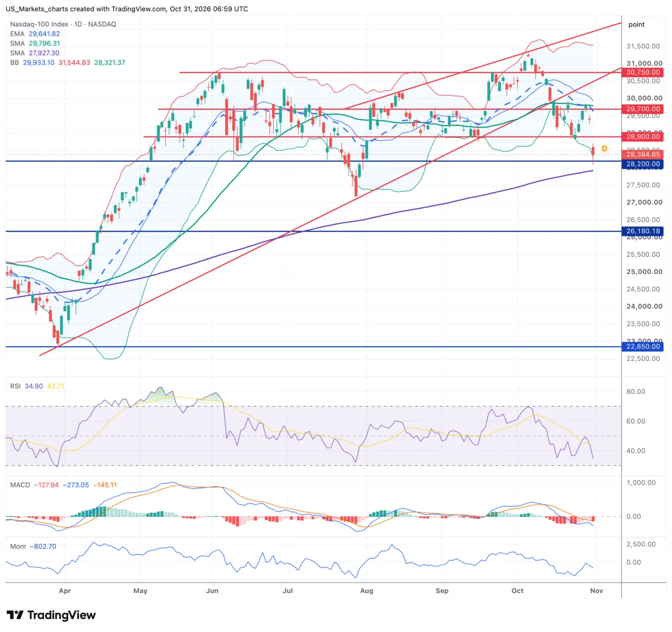Select the 22,850.00 blue price label
Viewport: 672px width, 632px height.
tap(643, 347)
